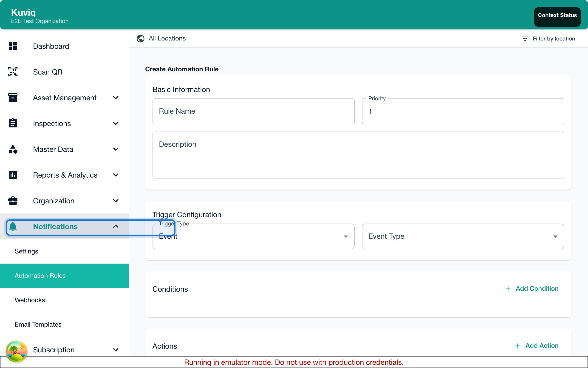Click the filter lines icon
Image resolution: width=588 pixels, height=368 pixels.
click(x=525, y=38)
